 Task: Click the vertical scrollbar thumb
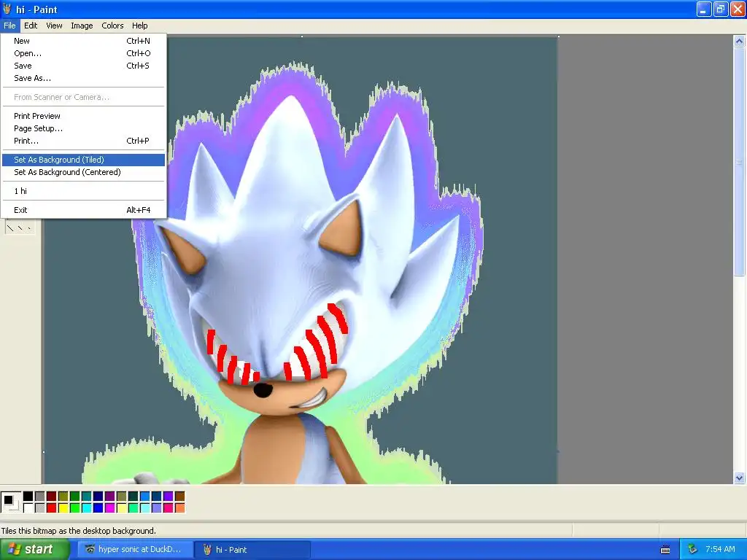(x=740, y=161)
